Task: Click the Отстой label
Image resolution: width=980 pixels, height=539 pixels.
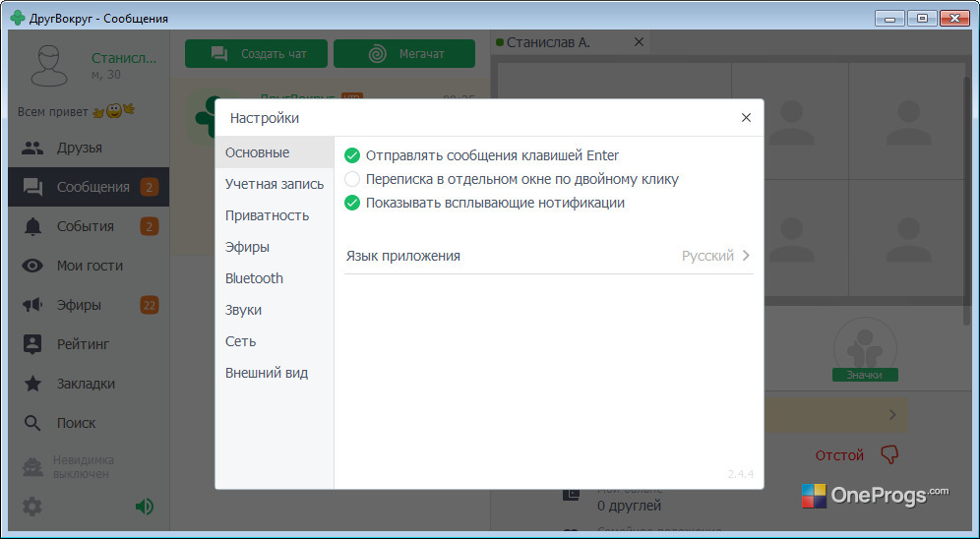Action: tap(839, 455)
